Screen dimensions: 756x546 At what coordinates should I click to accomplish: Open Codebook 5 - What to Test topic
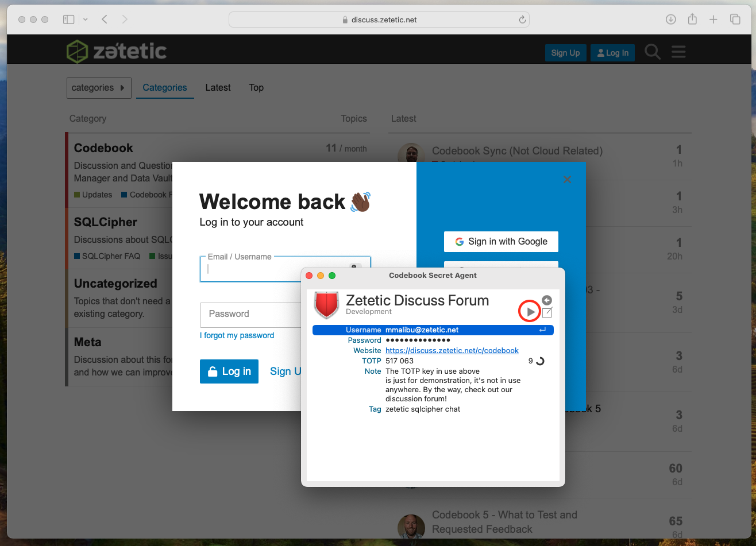click(504, 522)
